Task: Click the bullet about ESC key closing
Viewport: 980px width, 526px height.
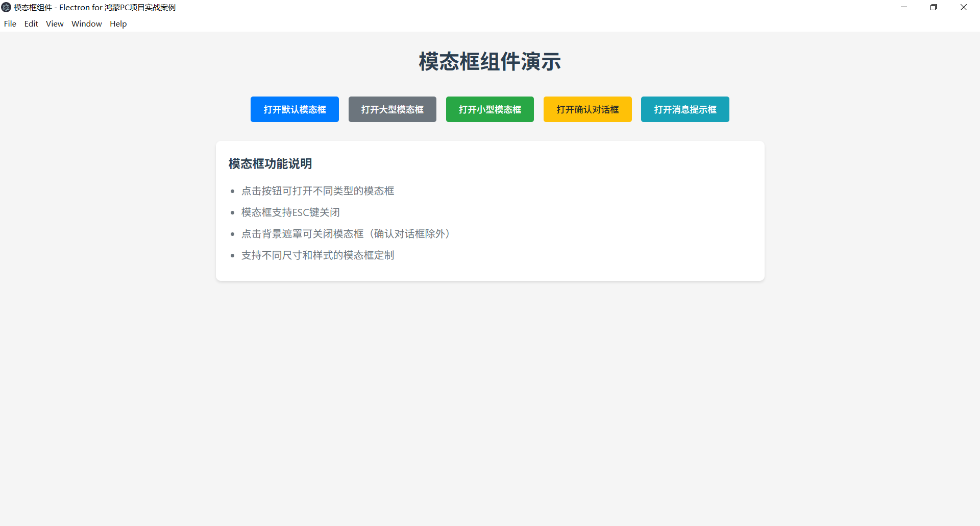Action: 290,212
